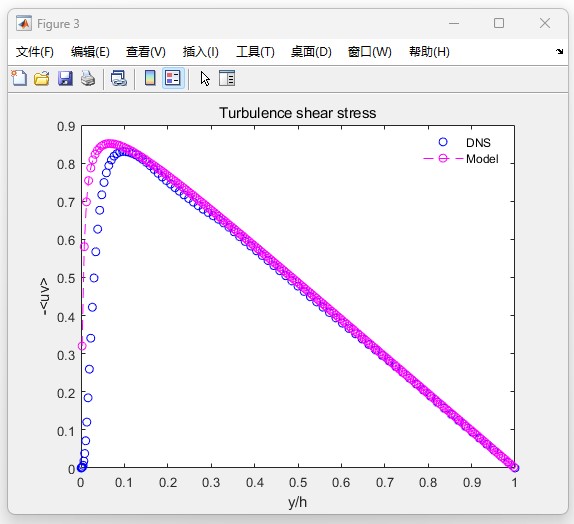Click the New Figure icon
The height and width of the screenshot is (524, 574).
(19, 78)
